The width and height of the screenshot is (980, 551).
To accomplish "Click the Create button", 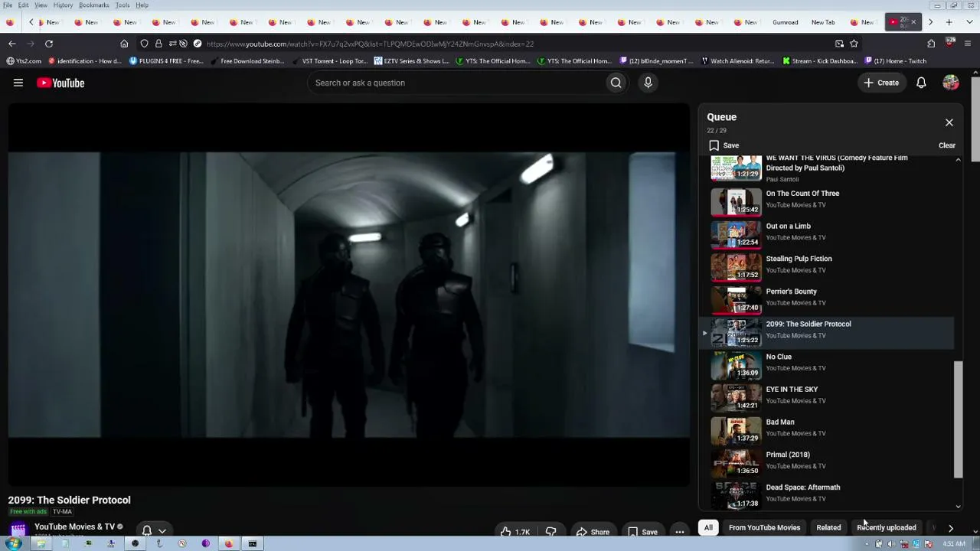I will pos(880,83).
